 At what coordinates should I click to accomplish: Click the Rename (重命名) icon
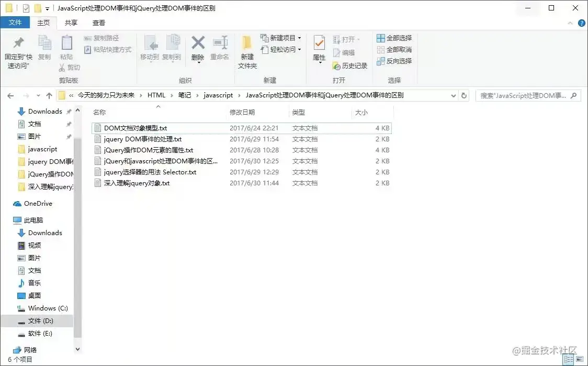coord(220,43)
